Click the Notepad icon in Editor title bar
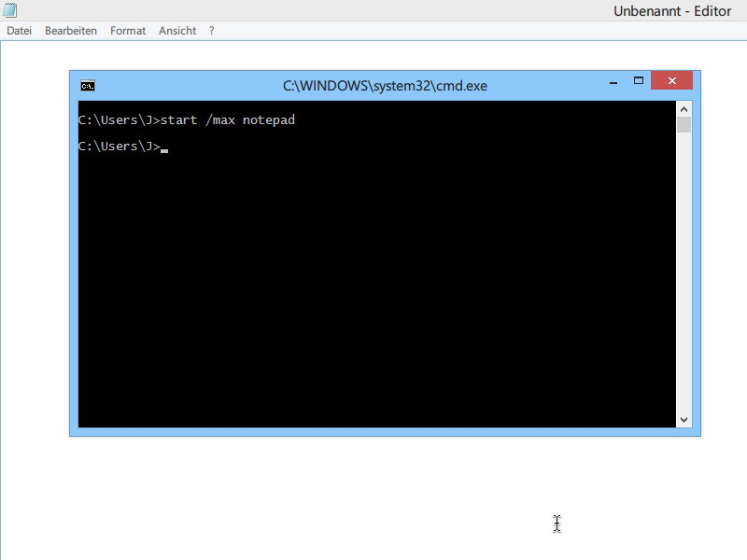Screen dimensions: 747x560 tap(9, 9)
